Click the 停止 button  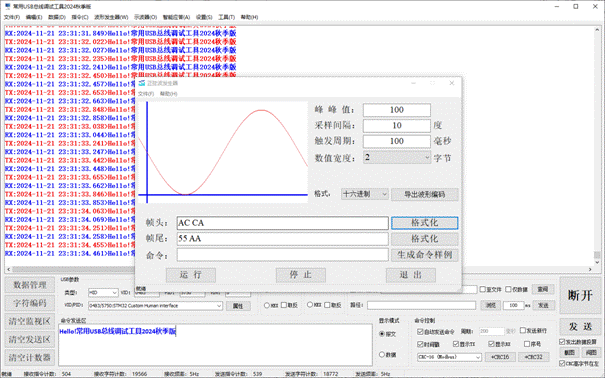coord(301,275)
